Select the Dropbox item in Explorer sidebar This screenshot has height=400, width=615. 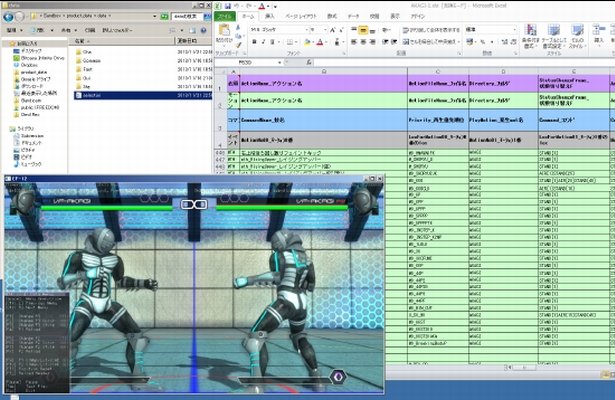[x=25, y=66]
